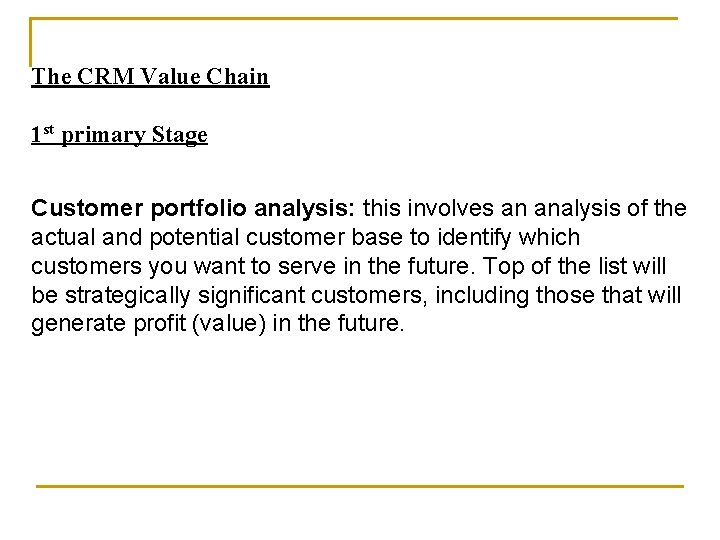This screenshot has height=540, width=720.
Task: Click the gold vertical bar beside the title
Action: tap(32, 43)
